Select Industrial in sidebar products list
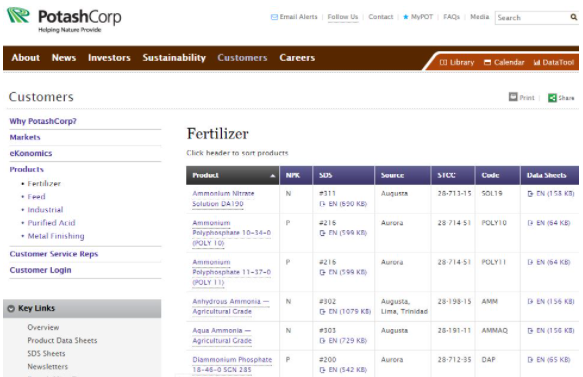The height and width of the screenshot is (377, 583). (x=45, y=210)
